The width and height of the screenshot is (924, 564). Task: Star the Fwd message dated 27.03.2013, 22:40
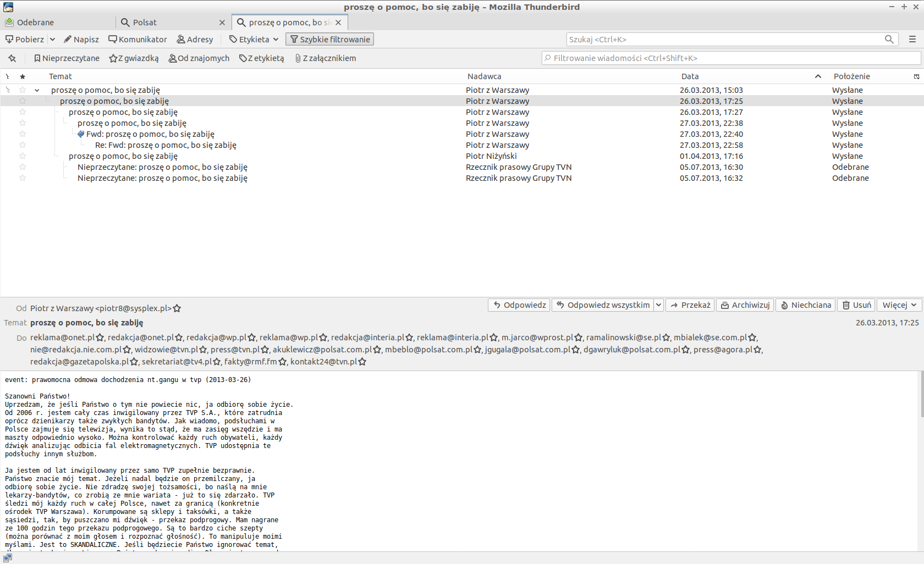coord(23,134)
